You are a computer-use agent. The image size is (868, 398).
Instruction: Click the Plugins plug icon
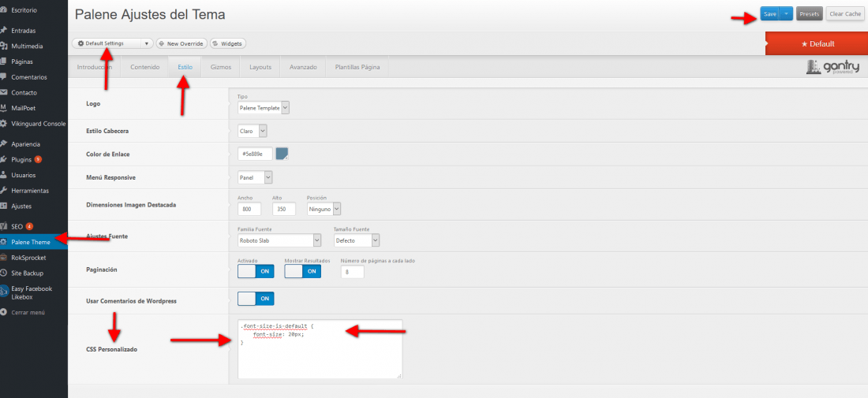4,159
